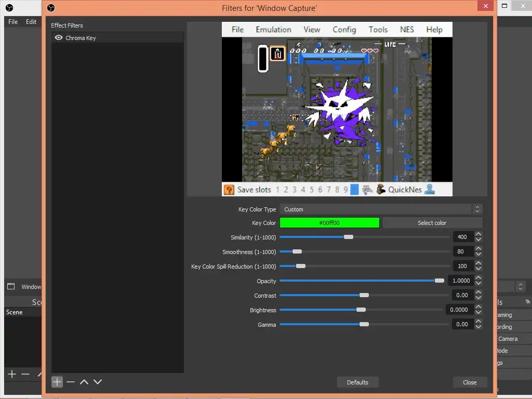Click the Contrast slider handle
This screenshot has height=399, width=532.
(x=364, y=295)
